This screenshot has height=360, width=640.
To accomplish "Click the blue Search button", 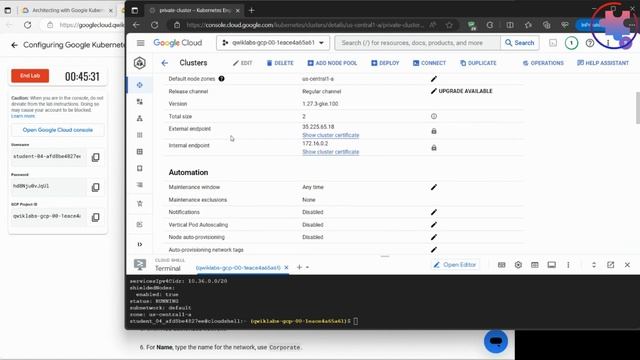I will pyautogui.click(x=519, y=43).
